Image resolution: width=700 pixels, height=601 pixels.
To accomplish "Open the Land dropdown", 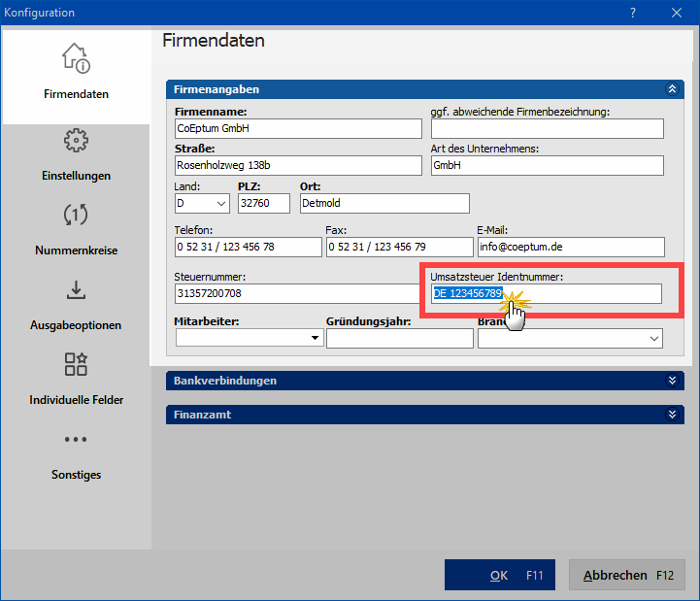I will (202, 204).
